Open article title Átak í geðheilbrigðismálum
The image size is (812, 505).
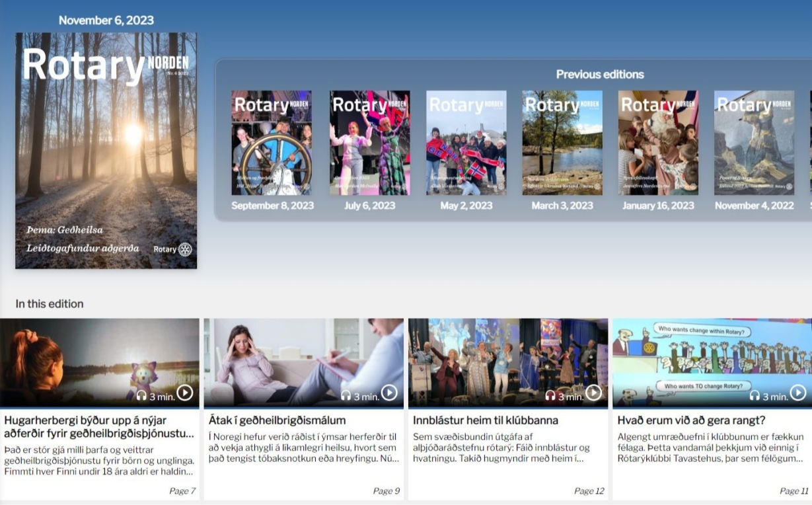pos(277,420)
